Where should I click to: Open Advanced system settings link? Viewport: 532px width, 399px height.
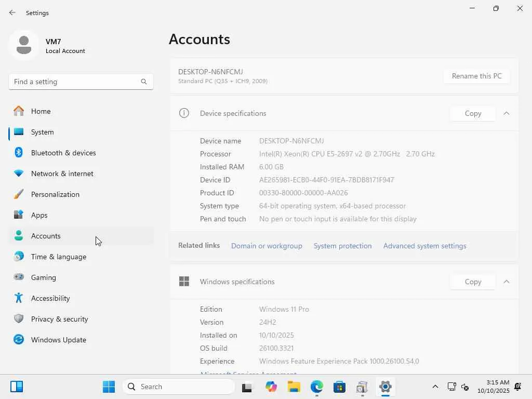pos(425,246)
